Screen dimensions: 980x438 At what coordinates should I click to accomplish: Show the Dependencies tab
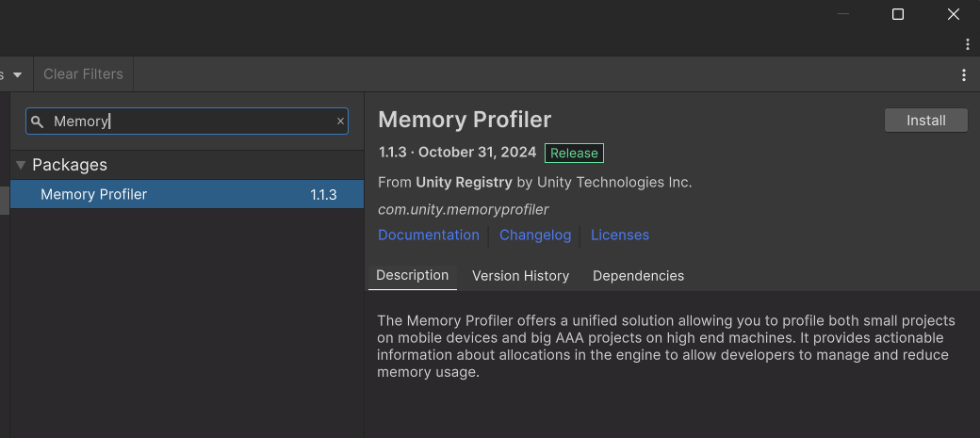tap(638, 276)
